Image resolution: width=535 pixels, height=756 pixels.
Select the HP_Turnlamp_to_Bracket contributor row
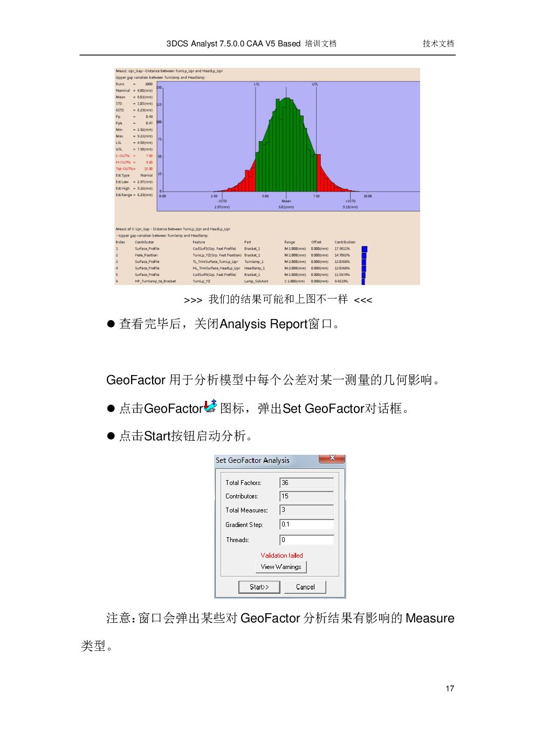click(240, 281)
